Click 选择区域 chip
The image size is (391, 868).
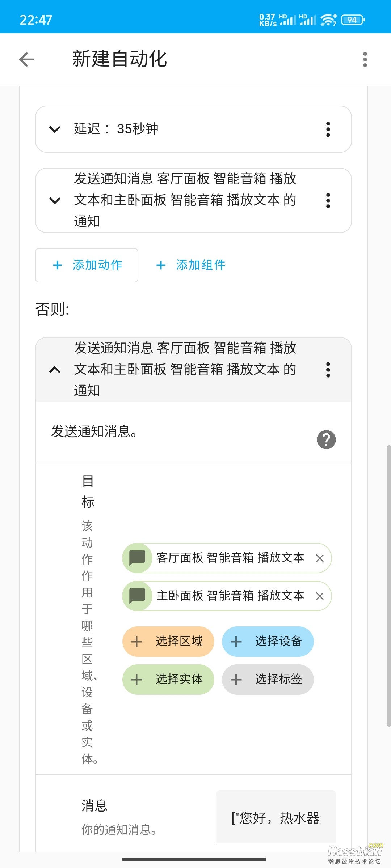click(168, 642)
